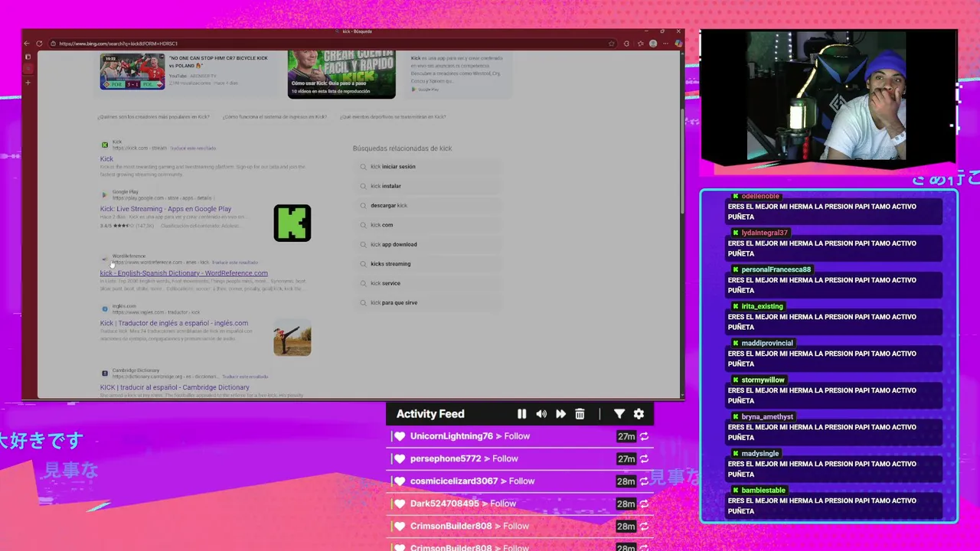Open Cambridge Dictionary KICK result
The width and height of the screenshot is (980, 551).
coord(175,387)
